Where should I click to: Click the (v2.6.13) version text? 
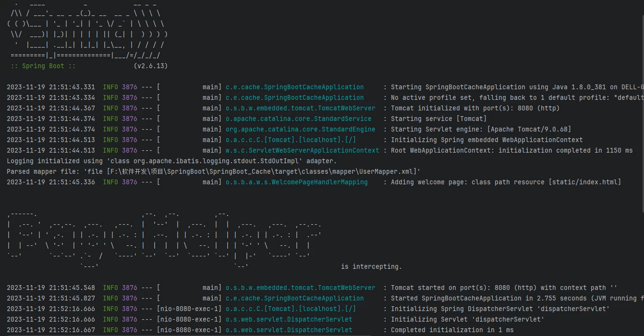tap(150, 66)
